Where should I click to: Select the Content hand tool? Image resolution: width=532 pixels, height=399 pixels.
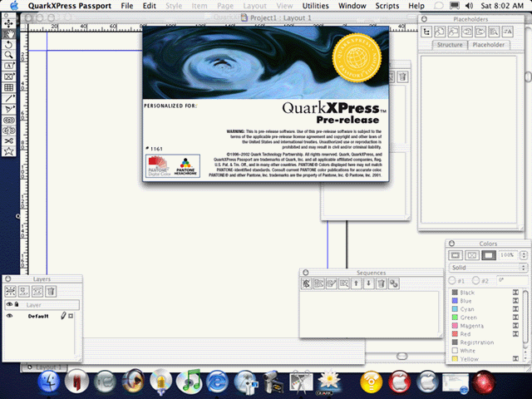(x=8, y=34)
